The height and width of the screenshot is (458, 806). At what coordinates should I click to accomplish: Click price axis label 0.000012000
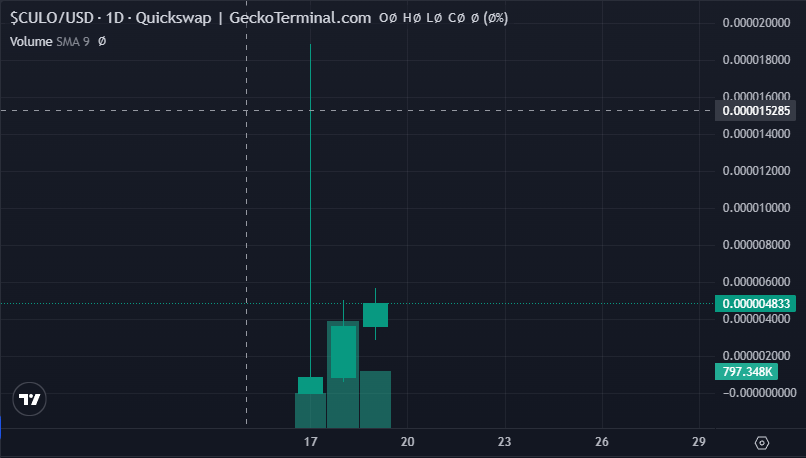point(756,171)
